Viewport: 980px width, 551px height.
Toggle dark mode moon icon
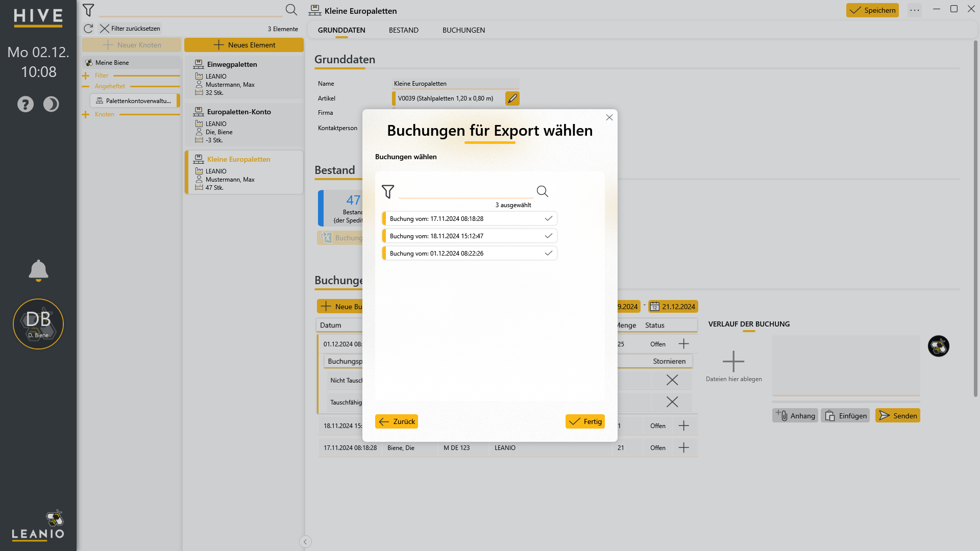[x=51, y=104]
